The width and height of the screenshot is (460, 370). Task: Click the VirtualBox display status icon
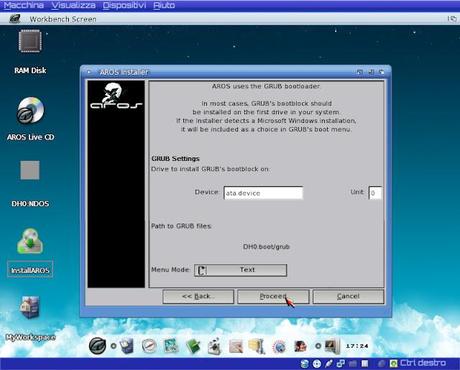coord(365,363)
